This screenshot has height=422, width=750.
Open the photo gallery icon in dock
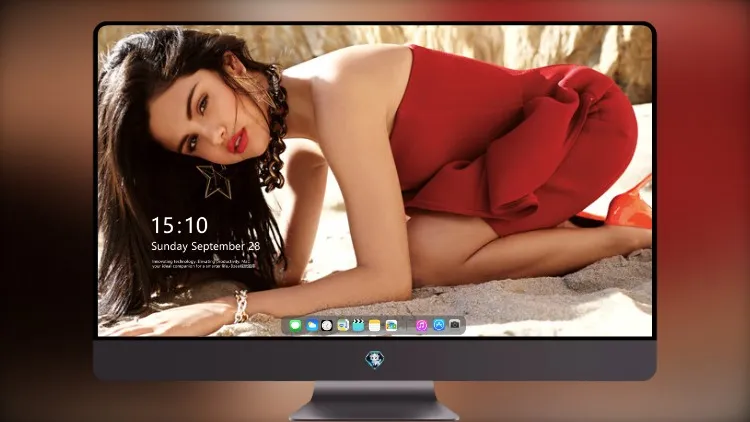(391, 325)
